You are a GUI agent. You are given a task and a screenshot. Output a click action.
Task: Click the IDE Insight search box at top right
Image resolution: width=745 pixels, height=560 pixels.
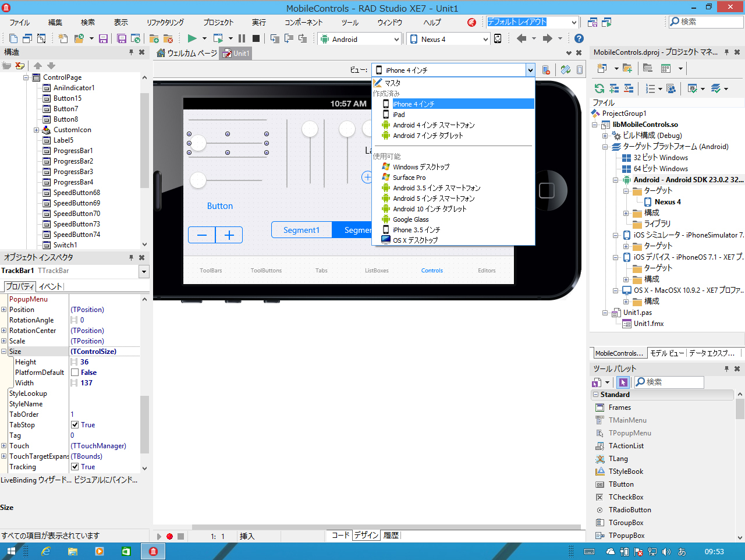point(706,22)
